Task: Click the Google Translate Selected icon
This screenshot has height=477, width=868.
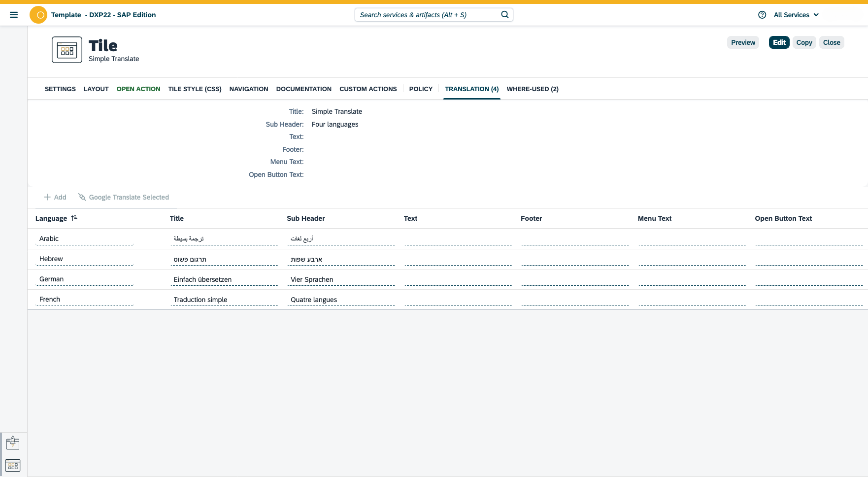Action: click(x=82, y=197)
